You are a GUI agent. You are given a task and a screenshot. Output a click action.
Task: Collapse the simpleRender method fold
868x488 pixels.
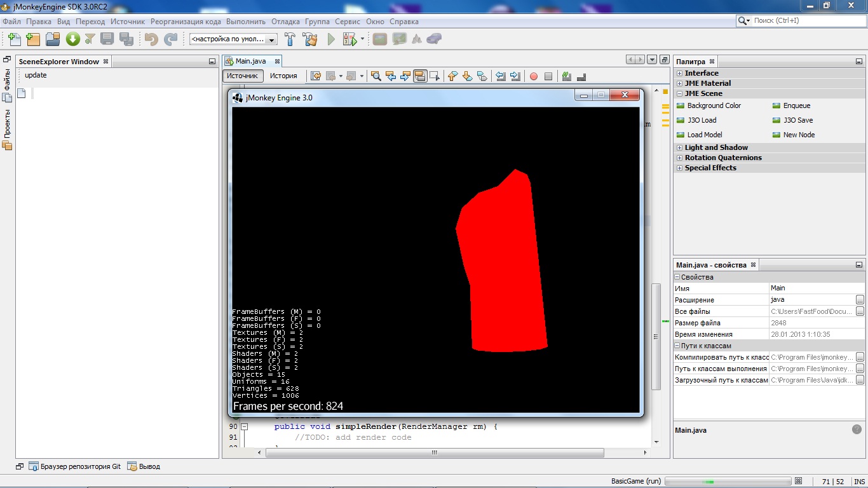[245, 427]
